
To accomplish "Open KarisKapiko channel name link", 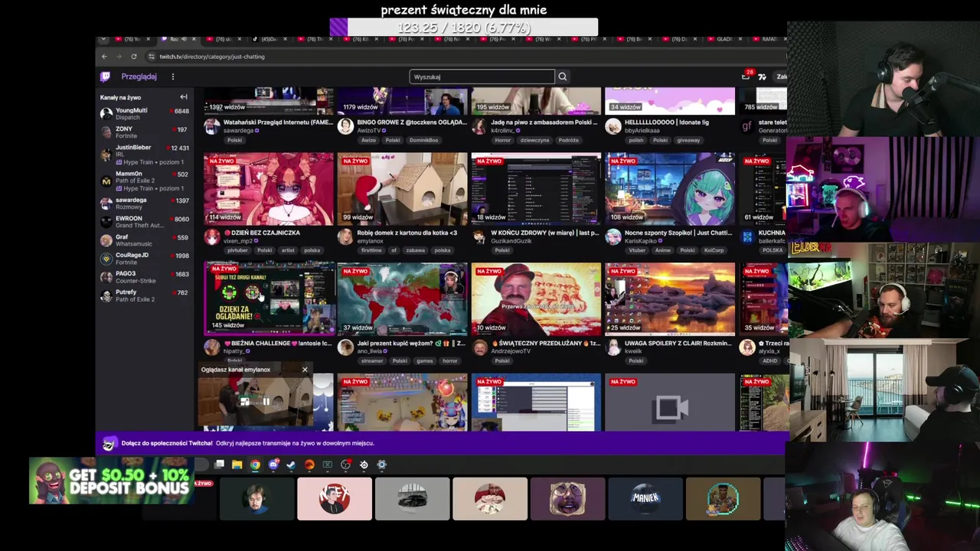I will click(x=641, y=241).
